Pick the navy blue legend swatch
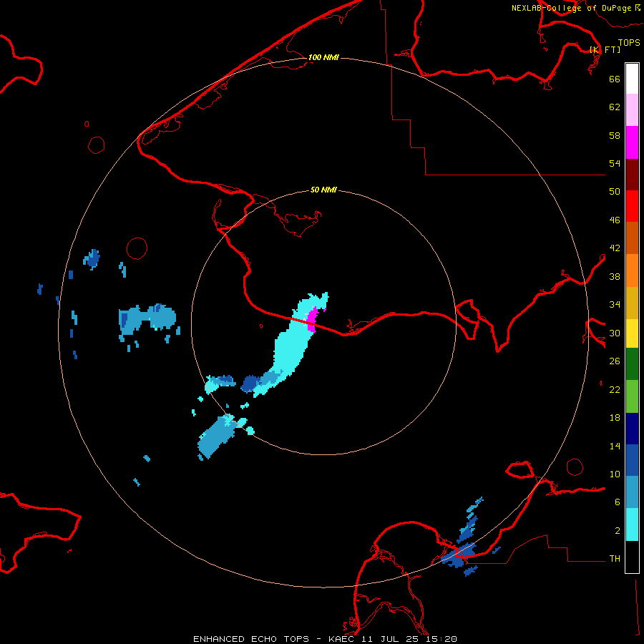 (x=632, y=429)
